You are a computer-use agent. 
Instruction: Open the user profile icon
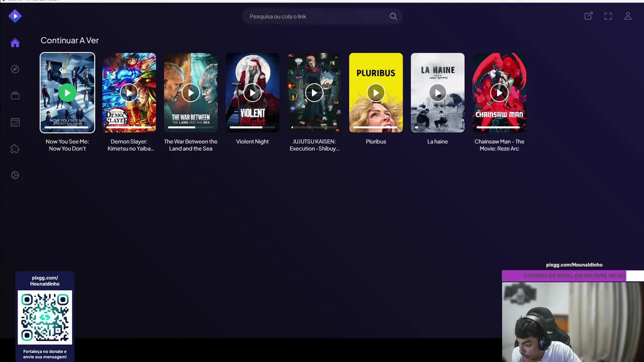click(x=628, y=16)
